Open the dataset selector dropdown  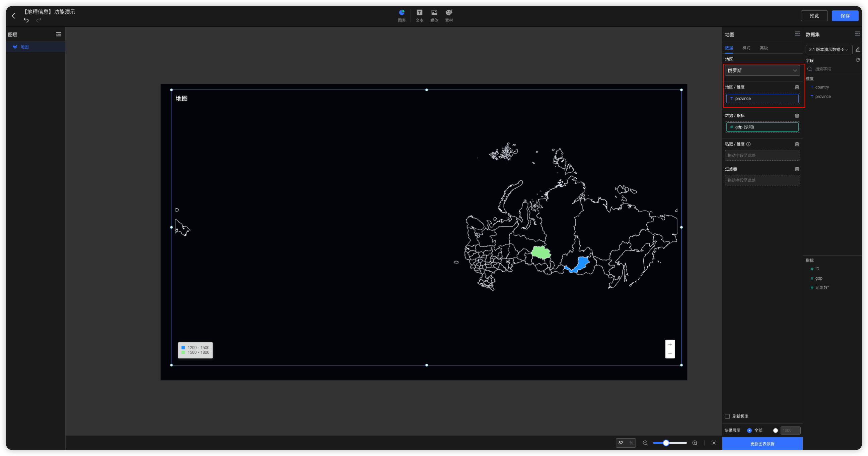(x=829, y=49)
